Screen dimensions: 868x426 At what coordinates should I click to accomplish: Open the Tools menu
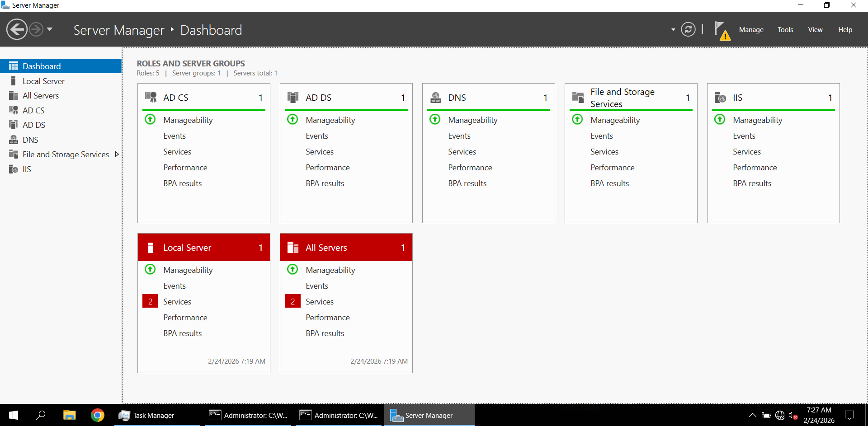pyautogui.click(x=785, y=29)
